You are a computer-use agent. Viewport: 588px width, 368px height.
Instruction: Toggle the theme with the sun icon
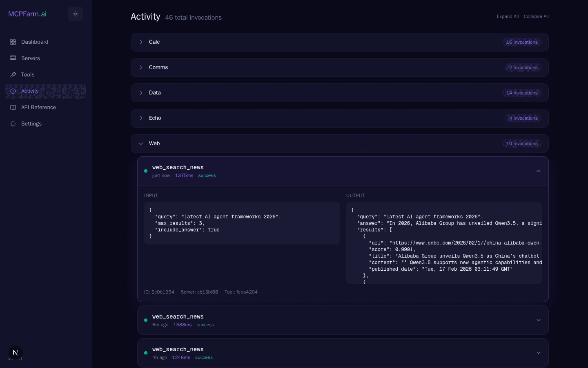[75, 13]
